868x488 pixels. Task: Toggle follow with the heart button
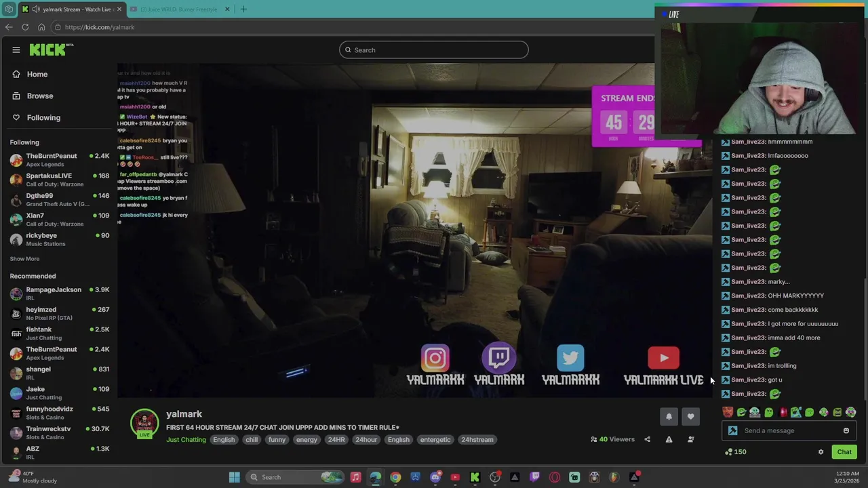point(690,417)
